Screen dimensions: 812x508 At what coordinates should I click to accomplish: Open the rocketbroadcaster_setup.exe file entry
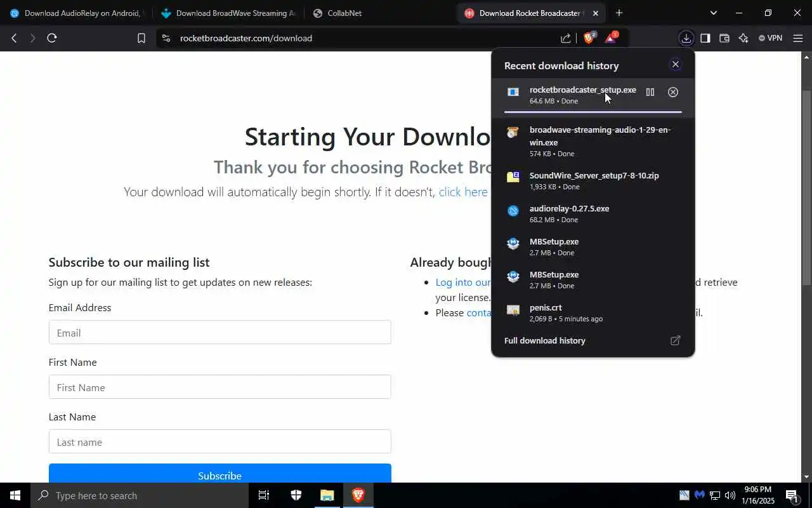[x=593, y=97]
